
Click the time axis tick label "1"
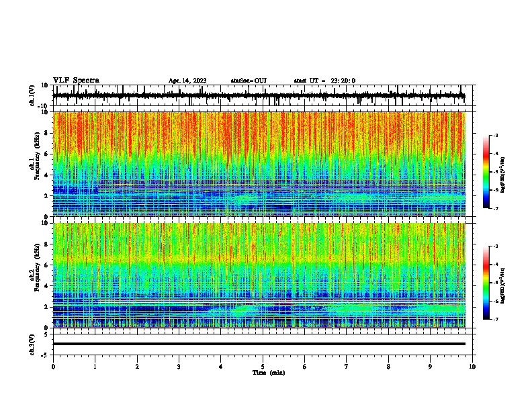point(95,367)
